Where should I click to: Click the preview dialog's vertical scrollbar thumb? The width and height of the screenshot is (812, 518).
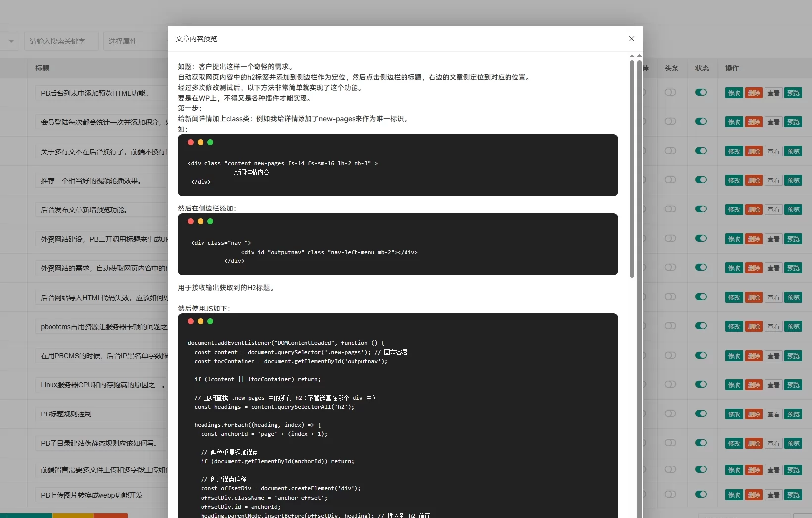(632, 168)
